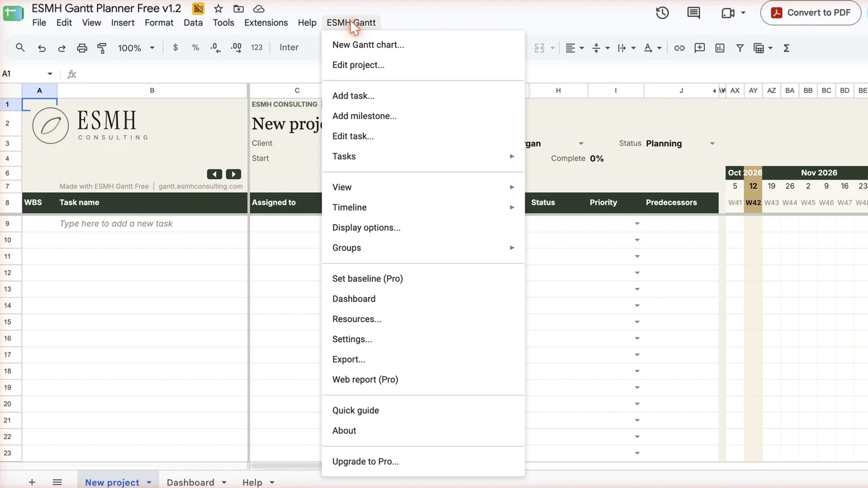Open the functions sigma icon
This screenshot has height=488, width=868.
coord(786,48)
